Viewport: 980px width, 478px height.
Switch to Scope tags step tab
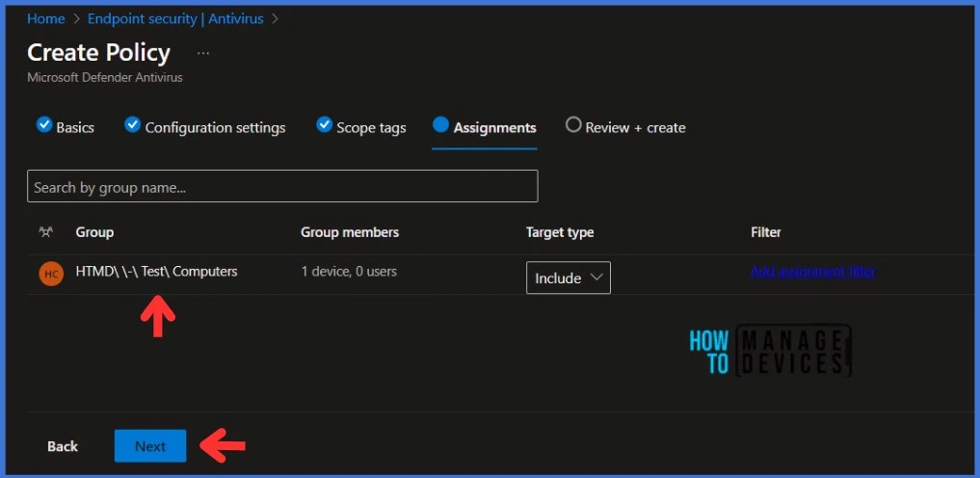tap(361, 127)
